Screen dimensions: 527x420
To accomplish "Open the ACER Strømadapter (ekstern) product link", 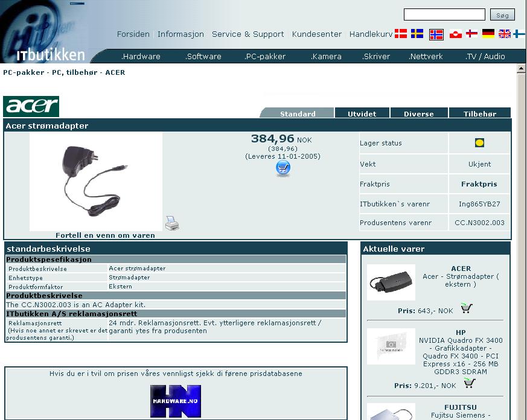I will tap(461, 276).
